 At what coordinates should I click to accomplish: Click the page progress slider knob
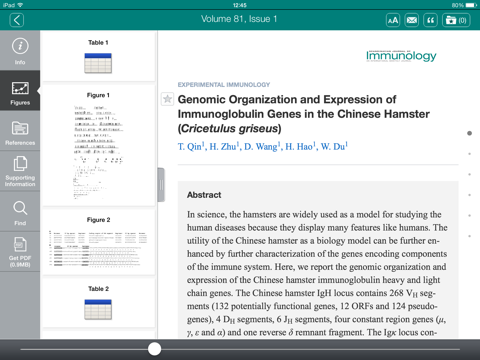[x=154, y=349]
